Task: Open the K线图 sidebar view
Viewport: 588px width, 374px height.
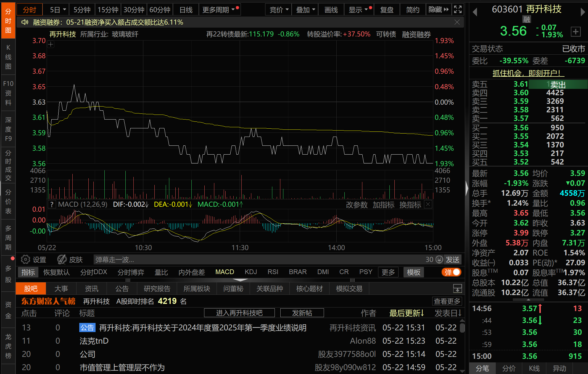Action: pyautogui.click(x=8, y=57)
